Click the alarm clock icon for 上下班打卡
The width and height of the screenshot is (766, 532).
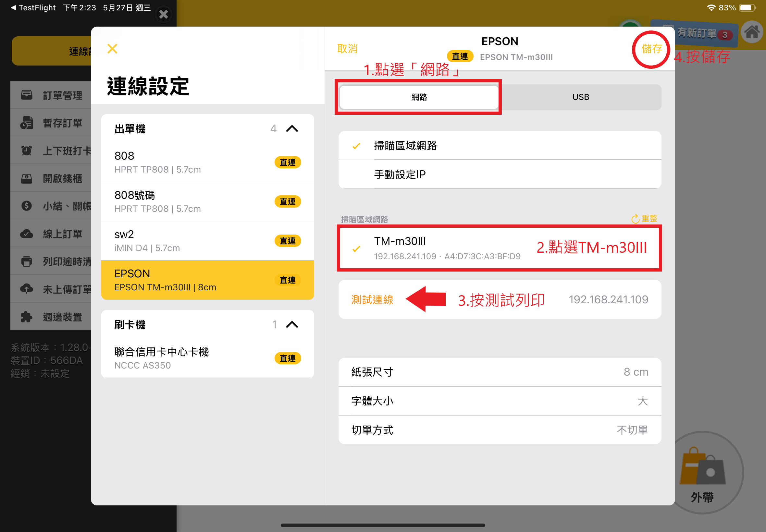pyautogui.click(x=27, y=151)
